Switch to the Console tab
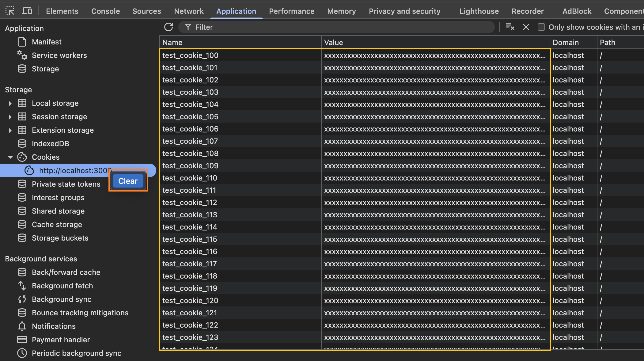Image resolution: width=644 pixels, height=361 pixels. pyautogui.click(x=106, y=11)
